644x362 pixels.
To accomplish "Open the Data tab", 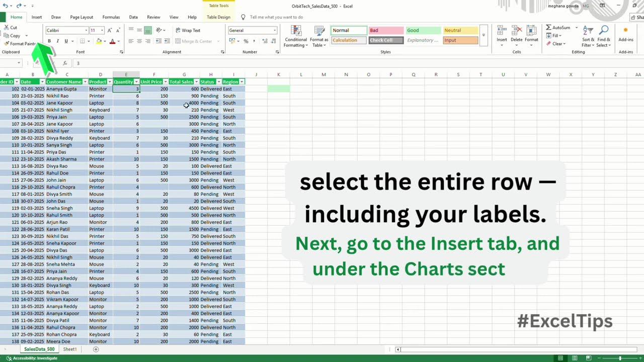I will pyautogui.click(x=133, y=17).
